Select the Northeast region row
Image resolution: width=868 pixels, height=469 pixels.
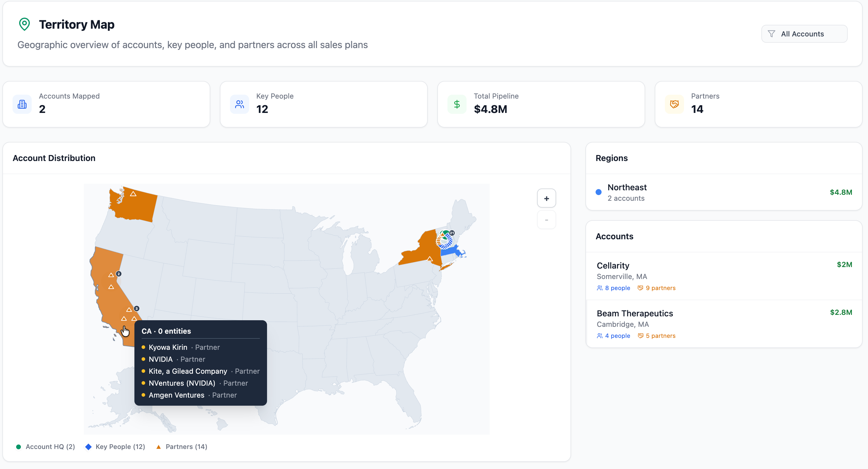[723, 192]
